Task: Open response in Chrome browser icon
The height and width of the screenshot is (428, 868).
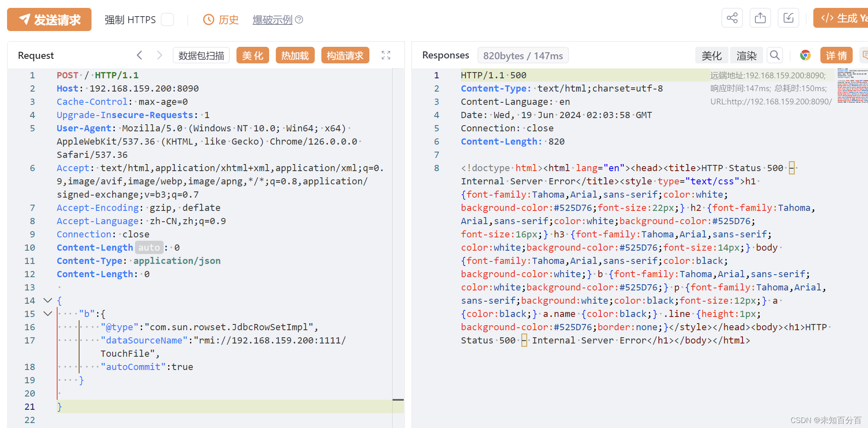Action: click(805, 55)
